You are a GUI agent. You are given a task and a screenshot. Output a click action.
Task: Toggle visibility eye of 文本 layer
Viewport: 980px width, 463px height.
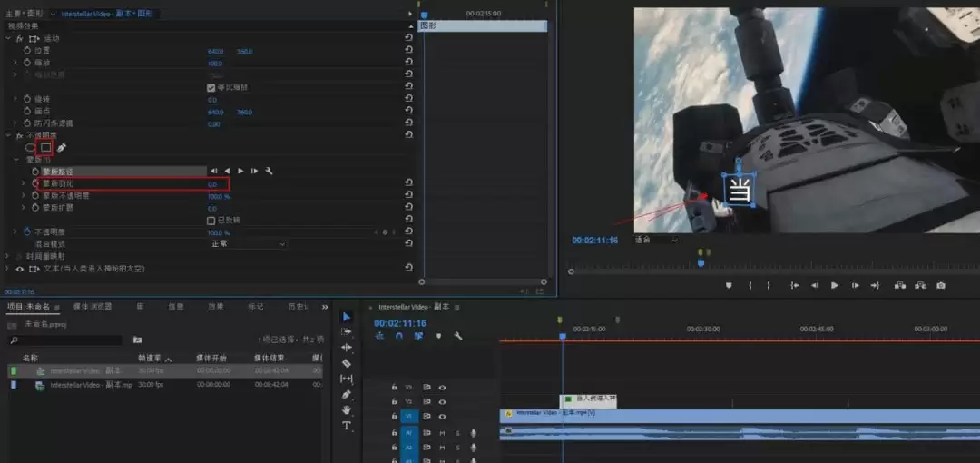(19, 269)
